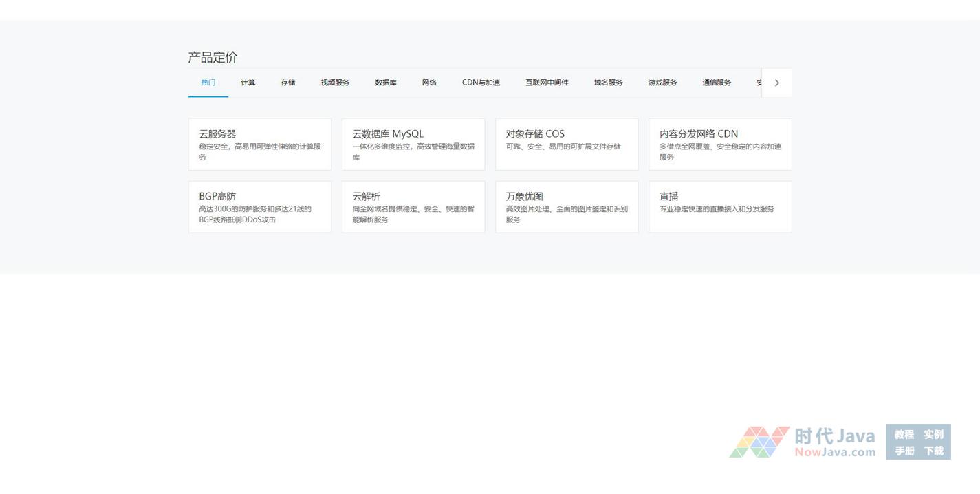
Task: Click the 域名服务 tab
Action: pyautogui.click(x=608, y=83)
